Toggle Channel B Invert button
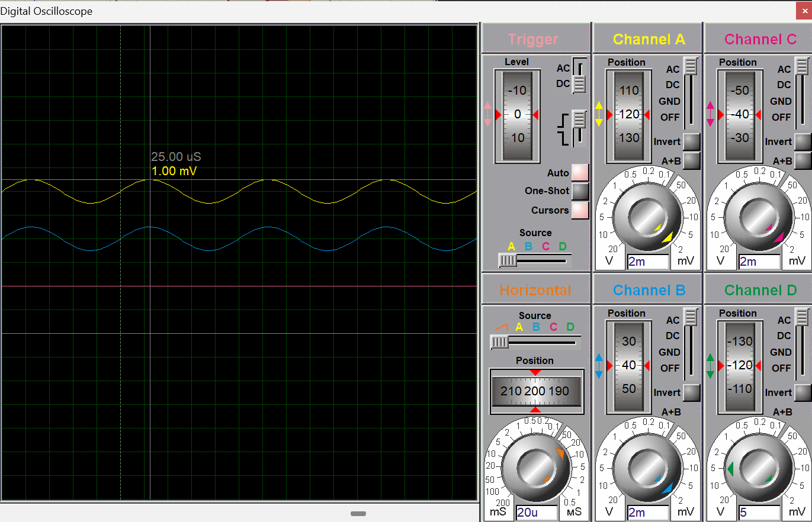This screenshot has height=522, width=812. [x=691, y=392]
